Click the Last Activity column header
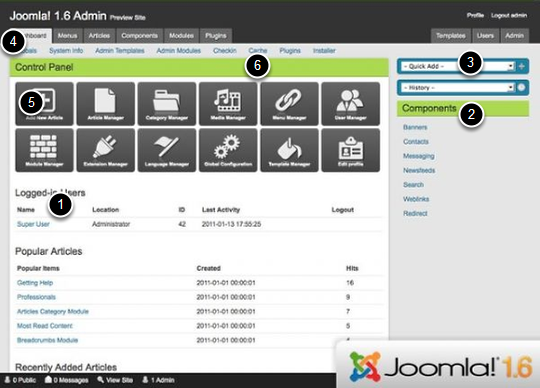The width and height of the screenshot is (540, 388). coord(221,210)
